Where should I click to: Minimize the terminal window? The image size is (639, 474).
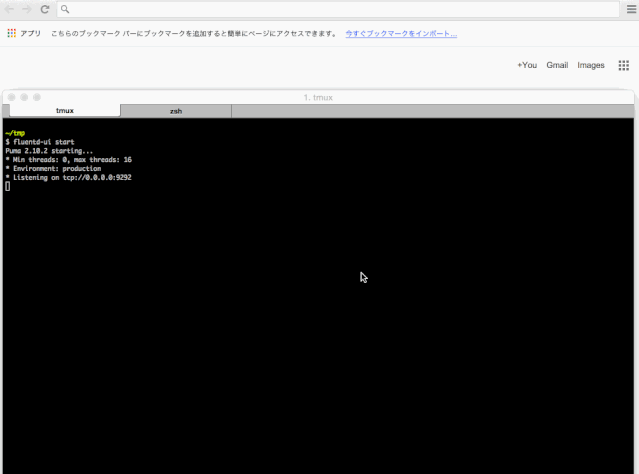point(24,97)
